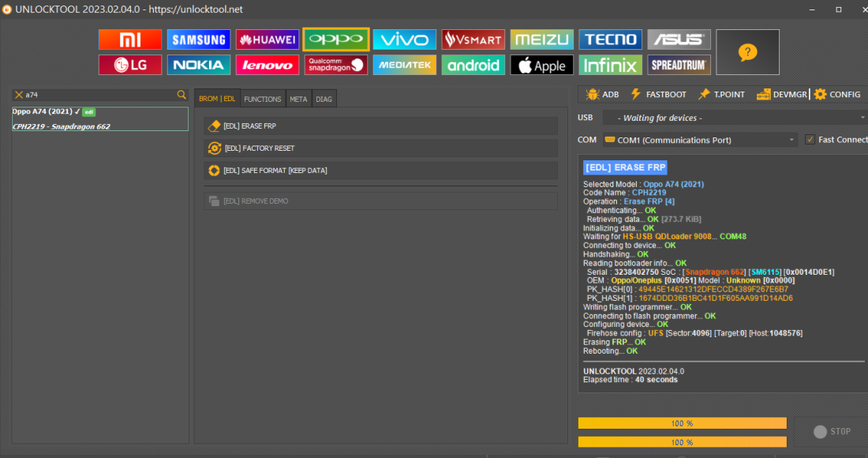Screen dimensions: 868x458
Task: Click the [EDL] REMOVE DEMO button
Action: [x=381, y=201]
